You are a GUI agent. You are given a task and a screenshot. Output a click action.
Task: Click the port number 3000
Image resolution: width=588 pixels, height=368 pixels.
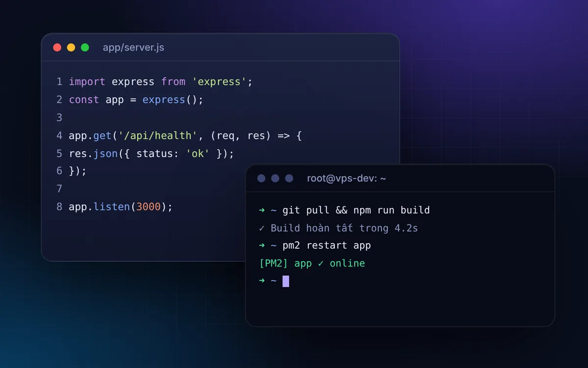(x=148, y=207)
